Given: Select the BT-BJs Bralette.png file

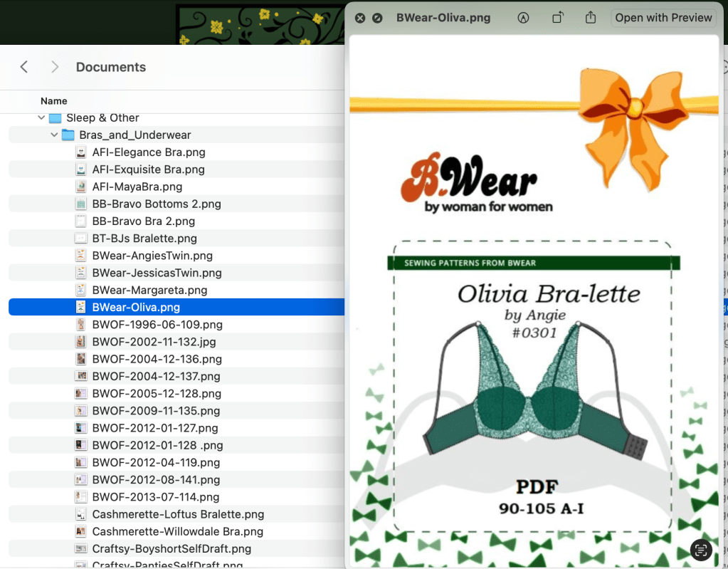Looking at the screenshot, I should [144, 239].
